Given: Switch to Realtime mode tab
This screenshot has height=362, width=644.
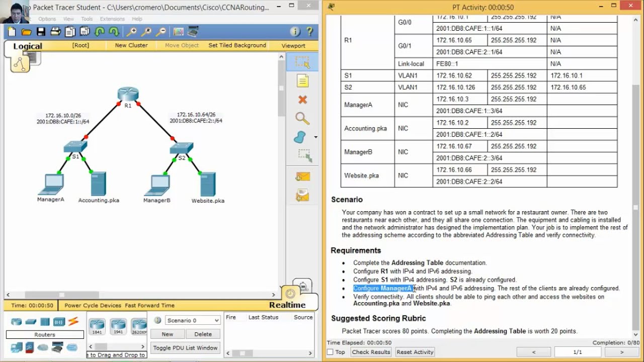Looking at the screenshot, I should pyautogui.click(x=287, y=305).
